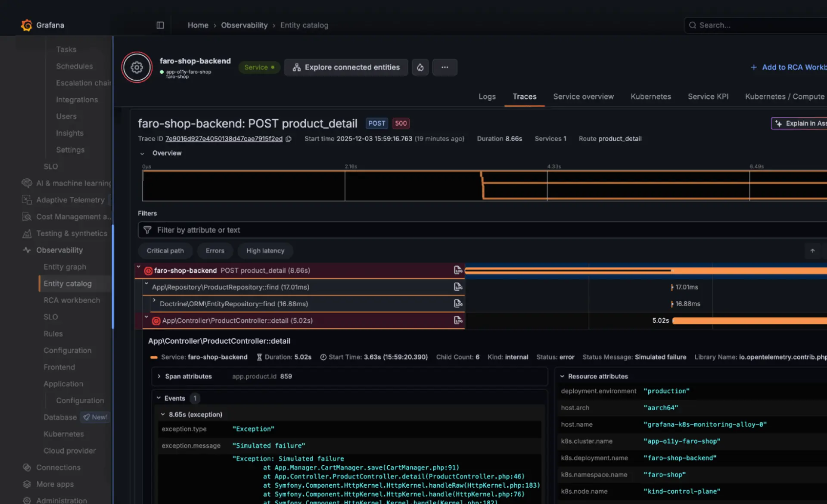The width and height of the screenshot is (827, 504).
Task: Open logs icon for EntityRepository::find span
Action: point(458,304)
